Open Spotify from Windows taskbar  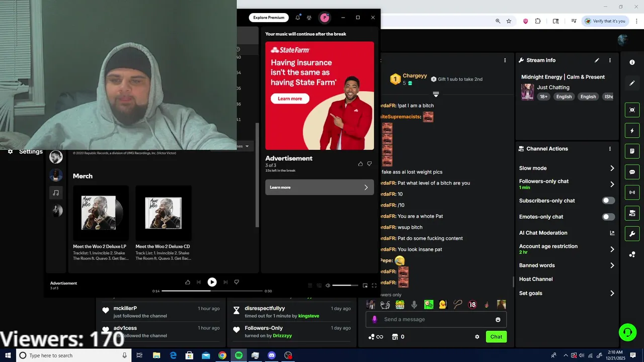[x=238, y=355]
